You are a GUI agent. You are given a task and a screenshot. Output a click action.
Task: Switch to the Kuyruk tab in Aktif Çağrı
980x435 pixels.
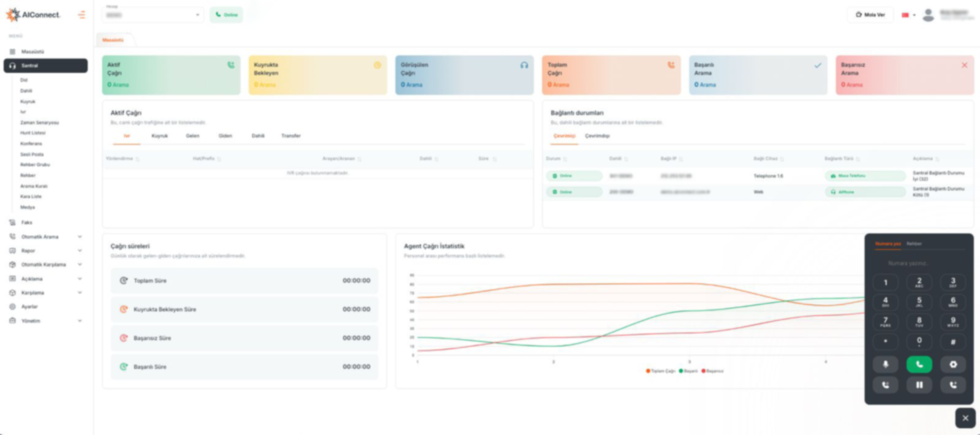tap(159, 136)
